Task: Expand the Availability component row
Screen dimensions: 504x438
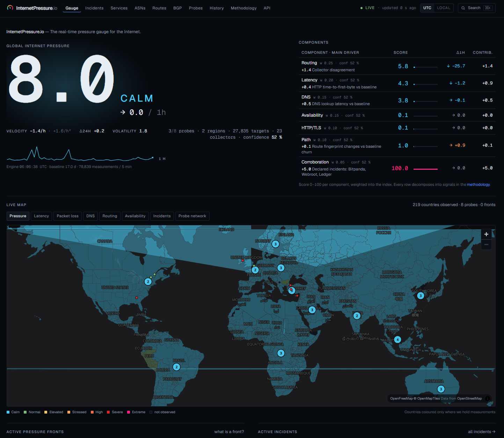Action: [x=397, y=115]
